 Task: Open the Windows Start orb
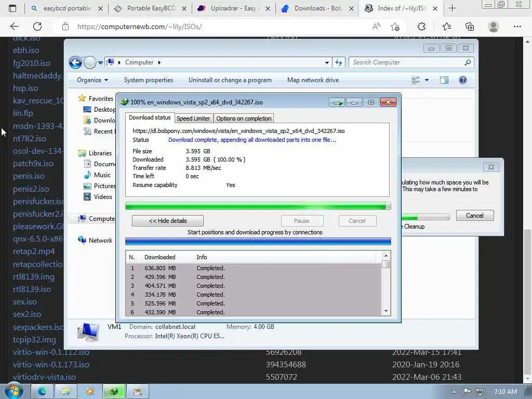[x=14, y=391]
